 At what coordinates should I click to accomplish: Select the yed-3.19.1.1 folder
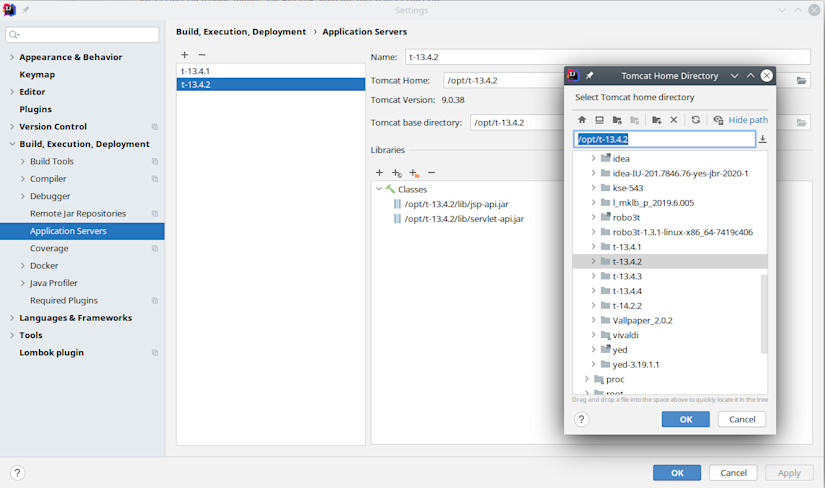point(636,364)
